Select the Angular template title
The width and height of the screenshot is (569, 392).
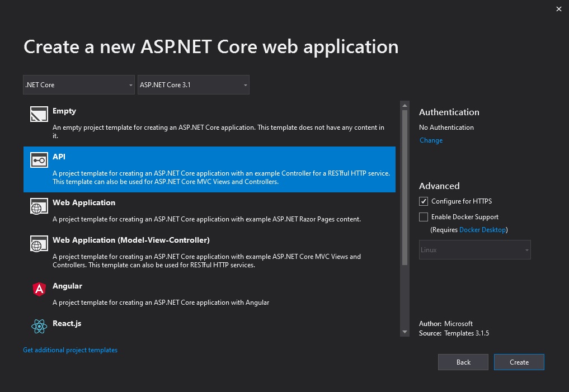(x=68, y=286)
